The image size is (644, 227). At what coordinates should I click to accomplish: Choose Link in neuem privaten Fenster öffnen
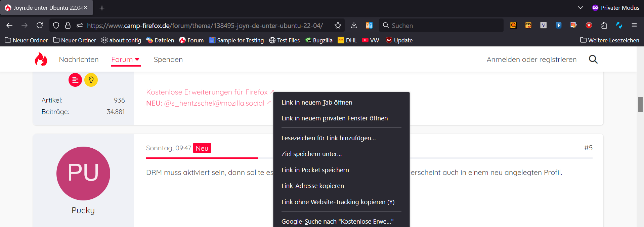[341, 118]
